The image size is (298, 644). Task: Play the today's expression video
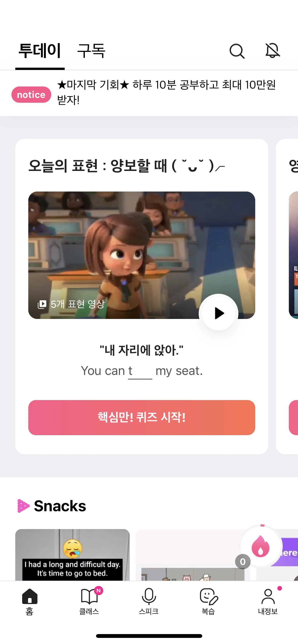219,313
